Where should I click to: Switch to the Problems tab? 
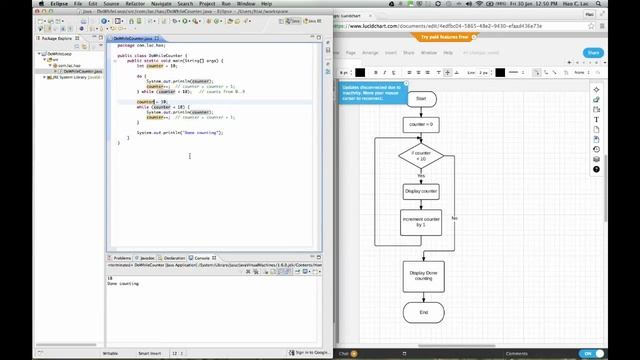[122, 258]
